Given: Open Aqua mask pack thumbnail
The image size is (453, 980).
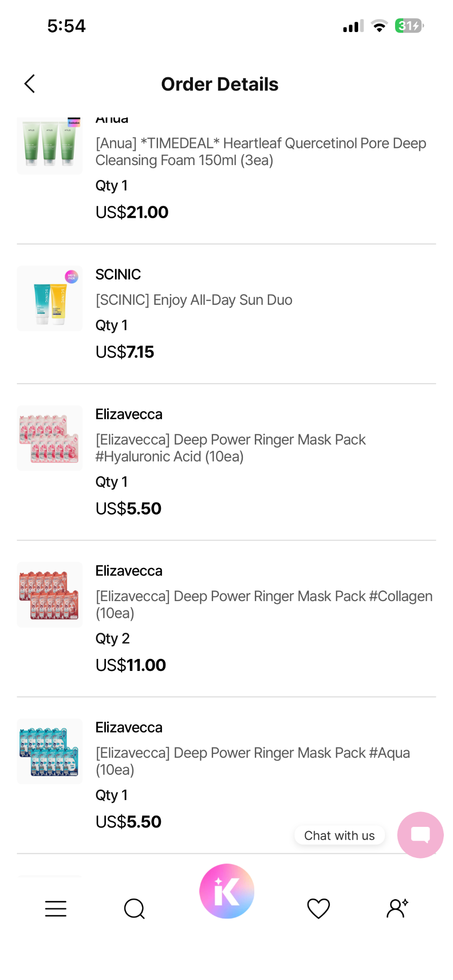Looking at the screenshot, I should (x=50, y=751).
